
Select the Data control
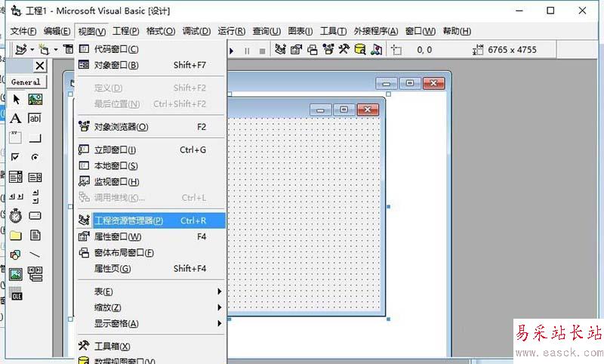coord(35,274)
